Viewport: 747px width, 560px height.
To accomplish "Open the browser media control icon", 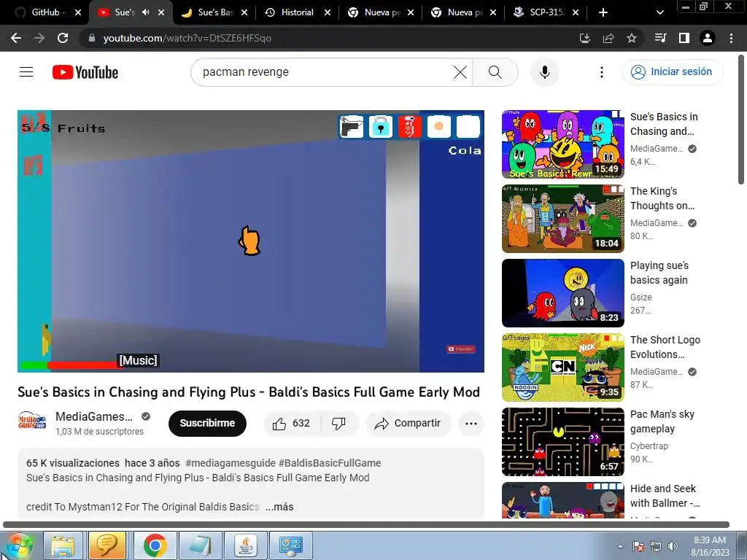I will coord(660,38).
